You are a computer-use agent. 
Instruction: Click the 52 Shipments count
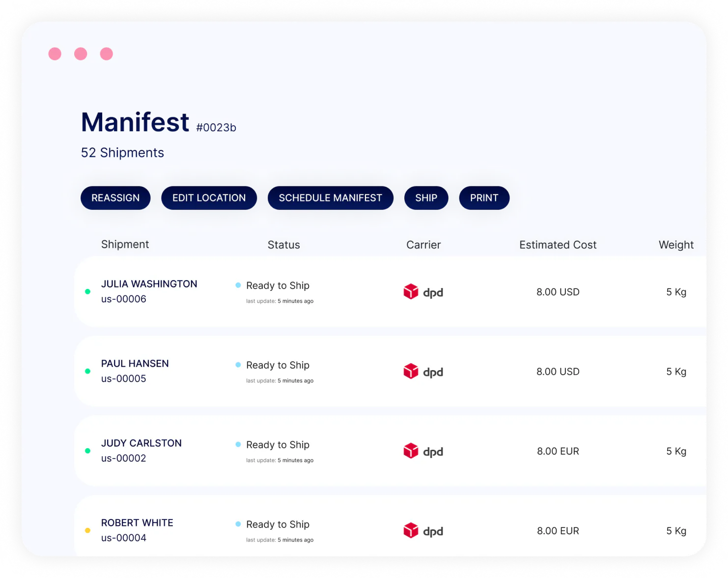(123, 153)
